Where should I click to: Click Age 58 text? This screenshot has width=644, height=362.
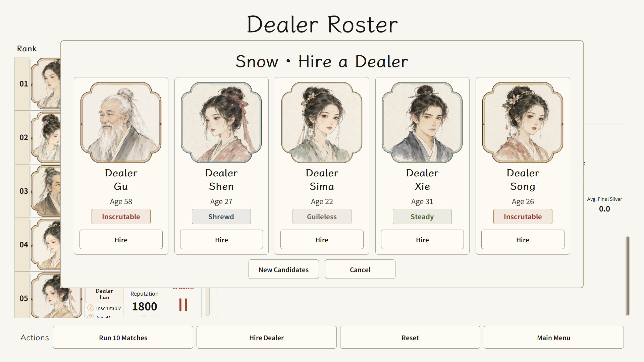121,201
